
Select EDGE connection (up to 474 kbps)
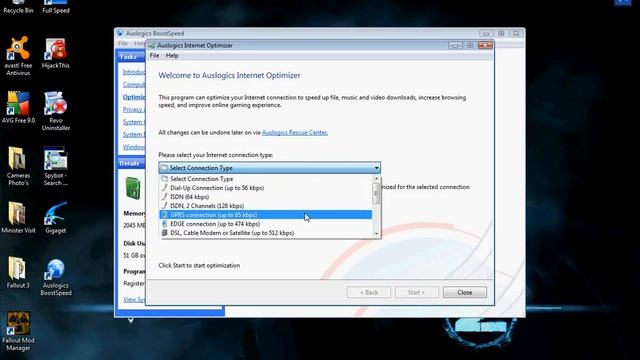pyautogui.click(x=265, y=224)
